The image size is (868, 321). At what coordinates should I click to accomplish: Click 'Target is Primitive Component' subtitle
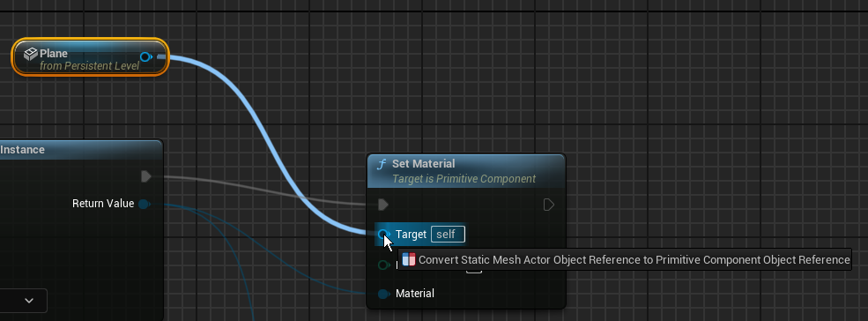pyautogui.click(x=464, y=179)
